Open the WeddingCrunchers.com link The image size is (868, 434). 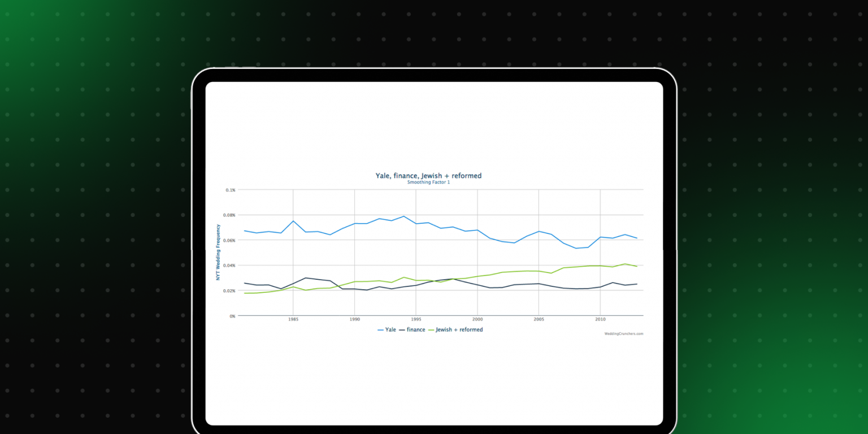tap(623, 333)
